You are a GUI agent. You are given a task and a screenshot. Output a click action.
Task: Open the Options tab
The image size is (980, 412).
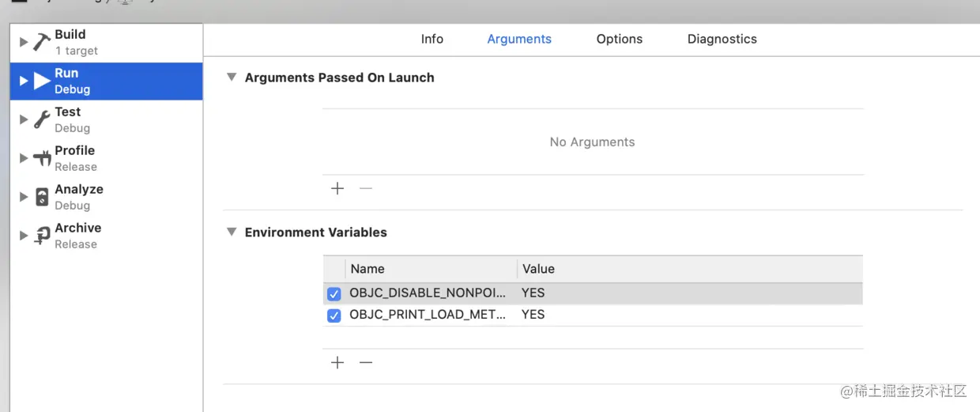[x=620, y=39]
